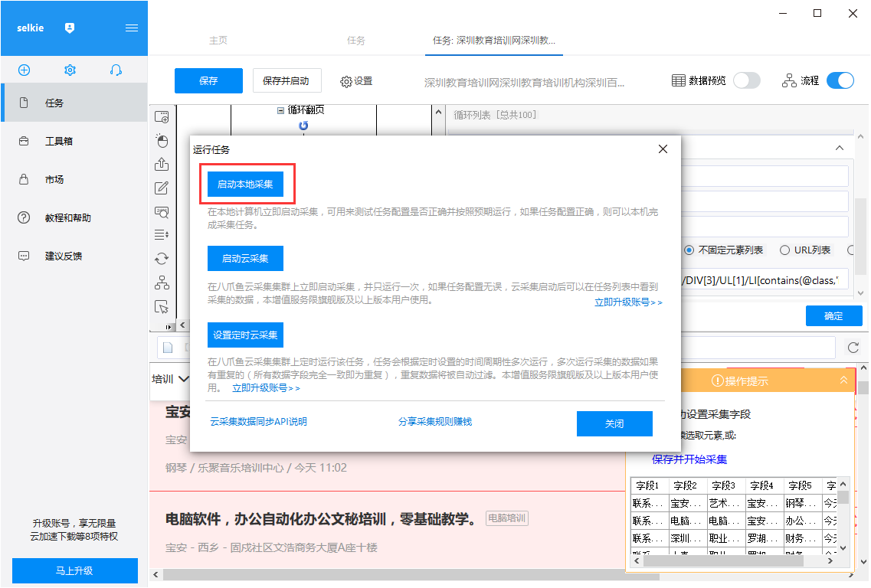871x588 pixels.
Task: Collapse the loop settings panel chevron
Action: [x=840, y=148]
